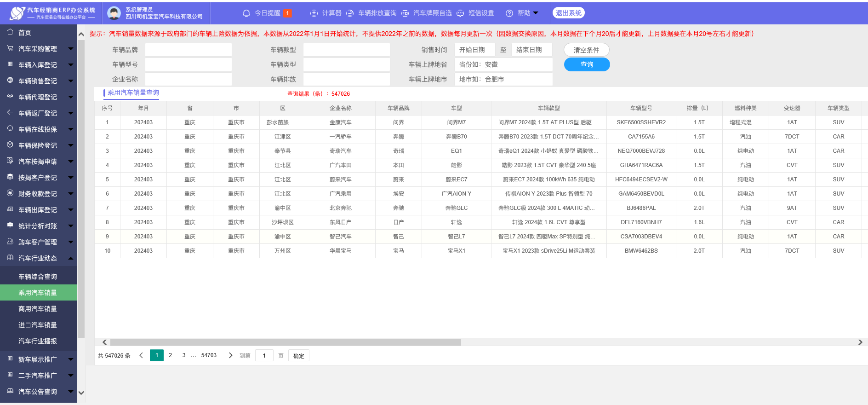This screenshot has width=868, height=405.
Task: Click the help question-mark icon
Action: [509, 13]
